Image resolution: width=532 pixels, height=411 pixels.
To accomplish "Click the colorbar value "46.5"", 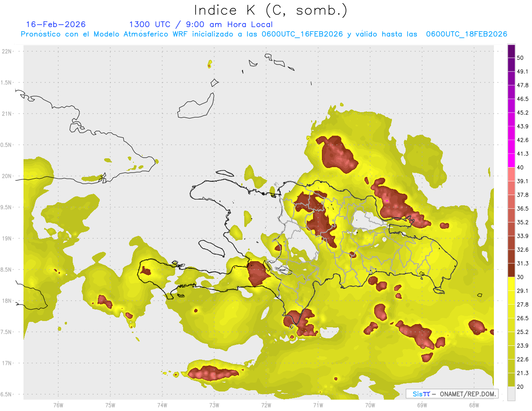I will 523,99.
